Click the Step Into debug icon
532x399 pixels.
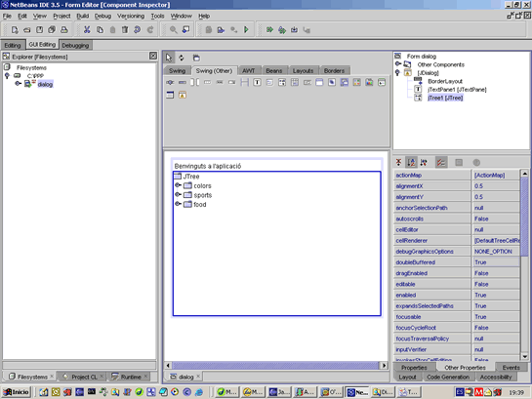click(x=294, y=30)
